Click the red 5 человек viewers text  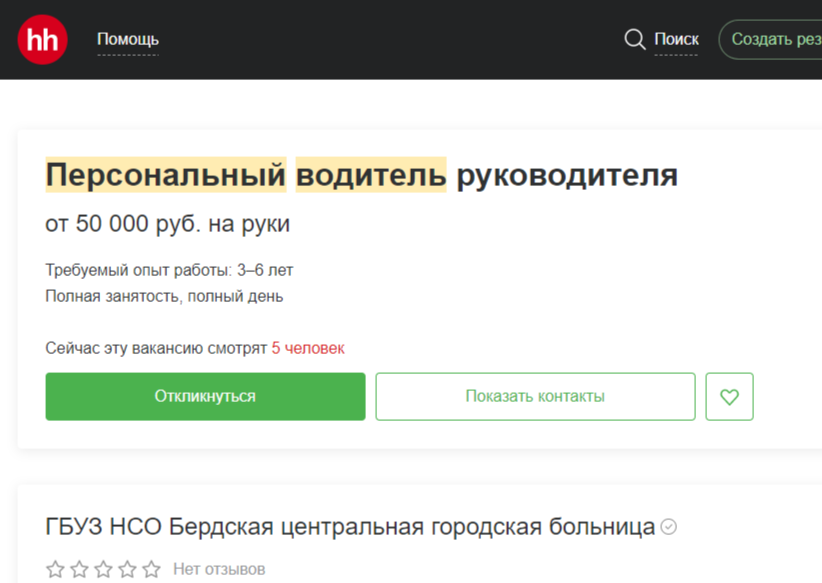(308, 348)
